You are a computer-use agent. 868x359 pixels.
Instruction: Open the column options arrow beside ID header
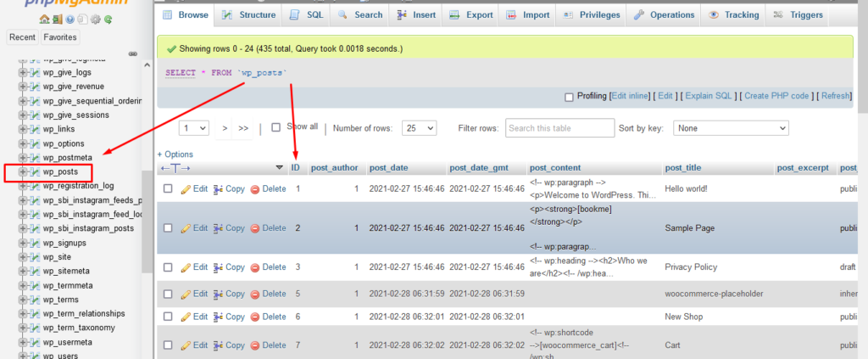tap(280, 168)
